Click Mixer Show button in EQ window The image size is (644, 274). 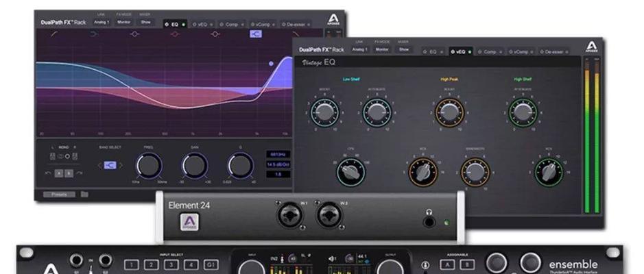pos(146,22)
